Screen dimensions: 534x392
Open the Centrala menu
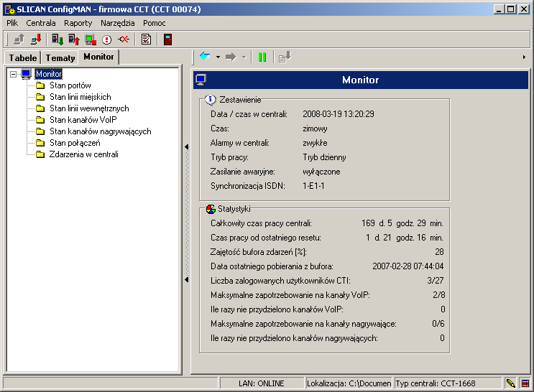tap(41, 23)
